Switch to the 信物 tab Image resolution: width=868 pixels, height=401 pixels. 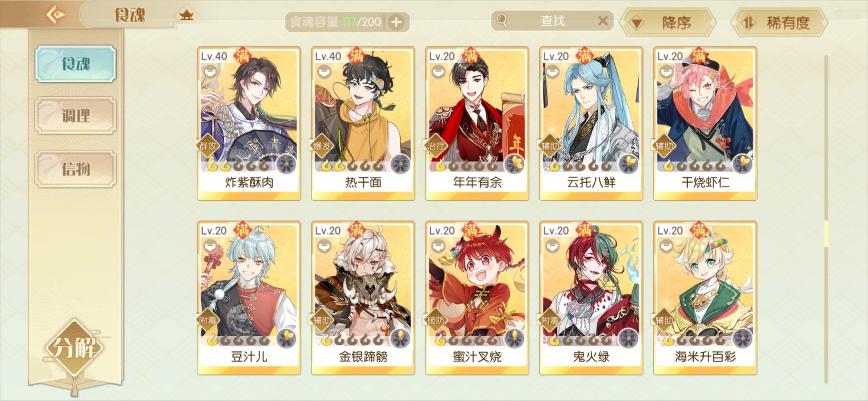click(76, 169)
